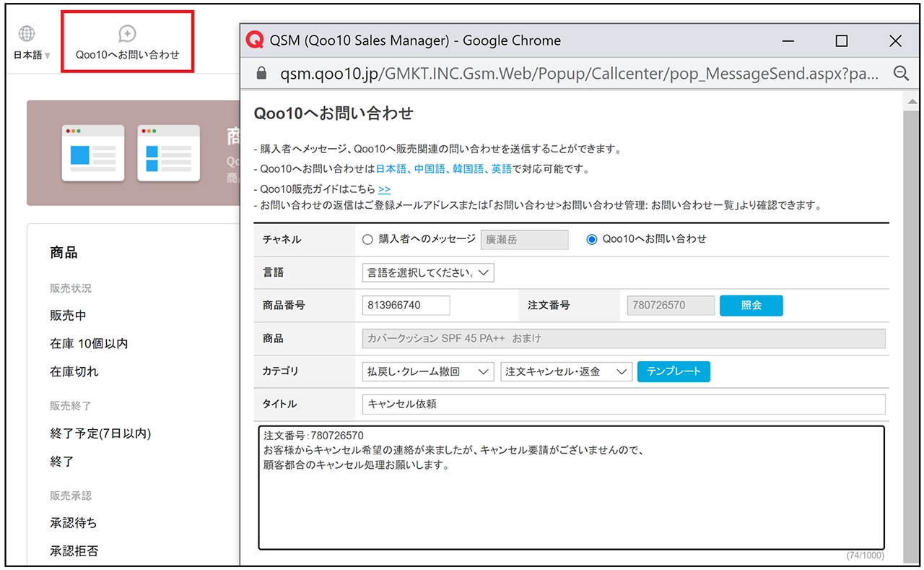Click the タイトル field with キャンセル依頼

click(624, 405)
